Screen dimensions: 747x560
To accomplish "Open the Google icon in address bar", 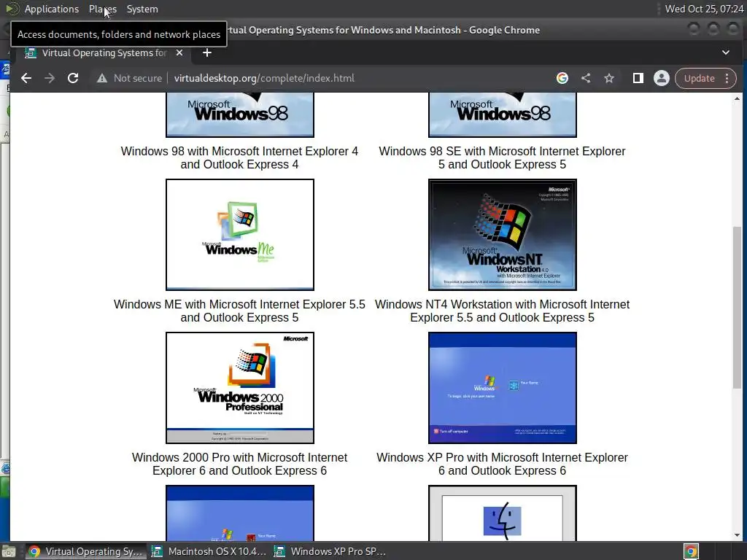I will pyautogui.click(x=562, y=78).
